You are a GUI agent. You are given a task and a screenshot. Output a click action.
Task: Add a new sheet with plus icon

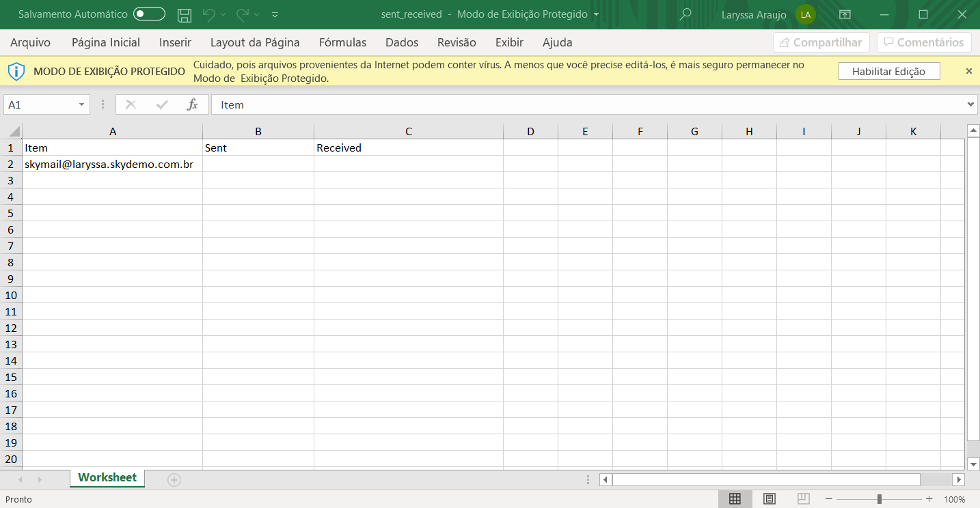pyautogui.click(x=174, y=480)
